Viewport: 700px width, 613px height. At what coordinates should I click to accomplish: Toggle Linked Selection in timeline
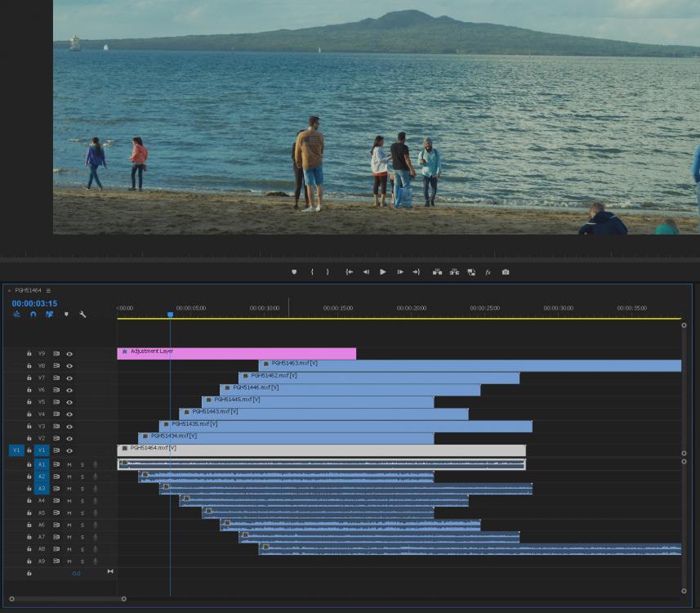49,315
